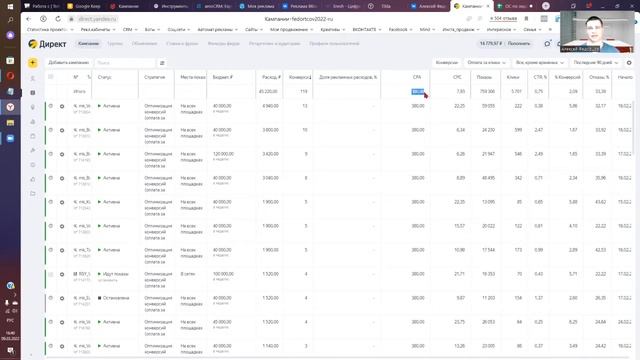Open gear menu for the 6 940.00 campaign

pyautogui.click(x=62, y=106)
